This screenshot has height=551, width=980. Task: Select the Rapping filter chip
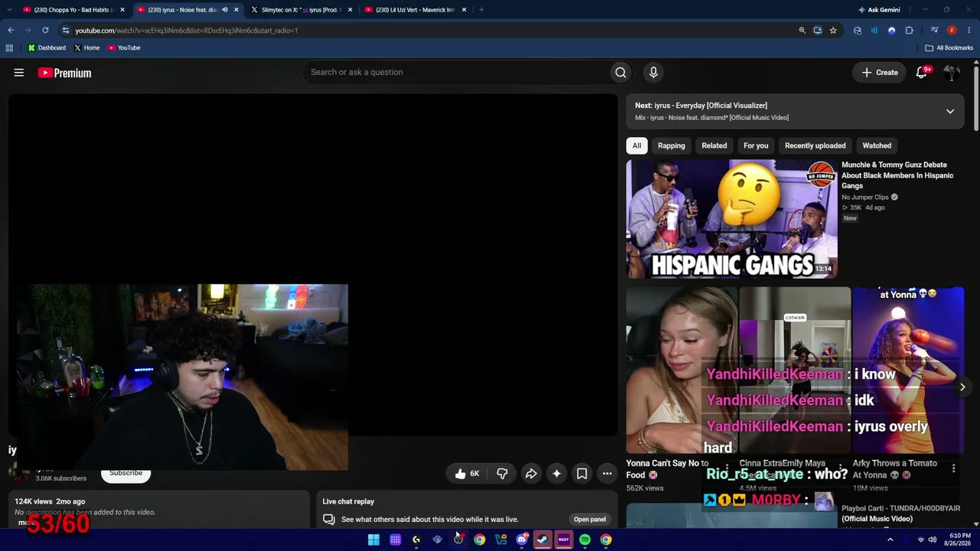point(671,145)
